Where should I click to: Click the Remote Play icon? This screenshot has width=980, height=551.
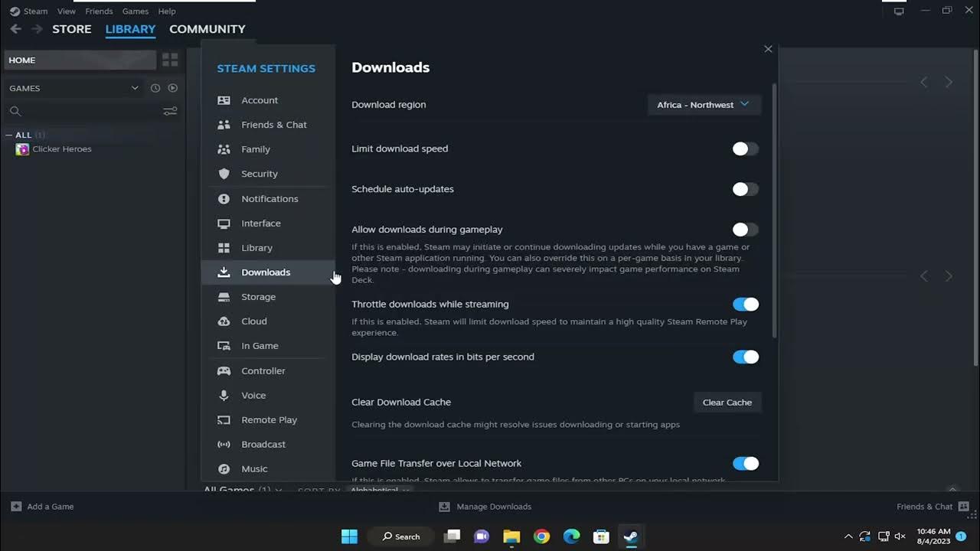[x=224, y=420]
